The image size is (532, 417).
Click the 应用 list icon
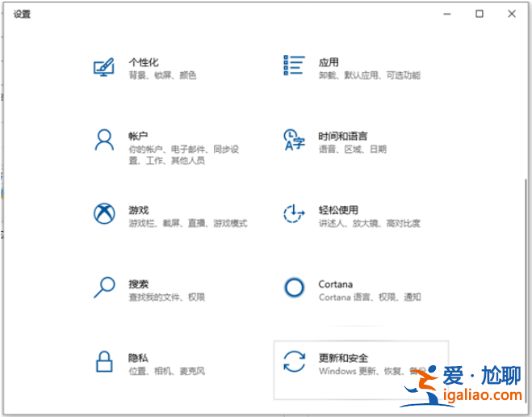click(x=294, y=65)
